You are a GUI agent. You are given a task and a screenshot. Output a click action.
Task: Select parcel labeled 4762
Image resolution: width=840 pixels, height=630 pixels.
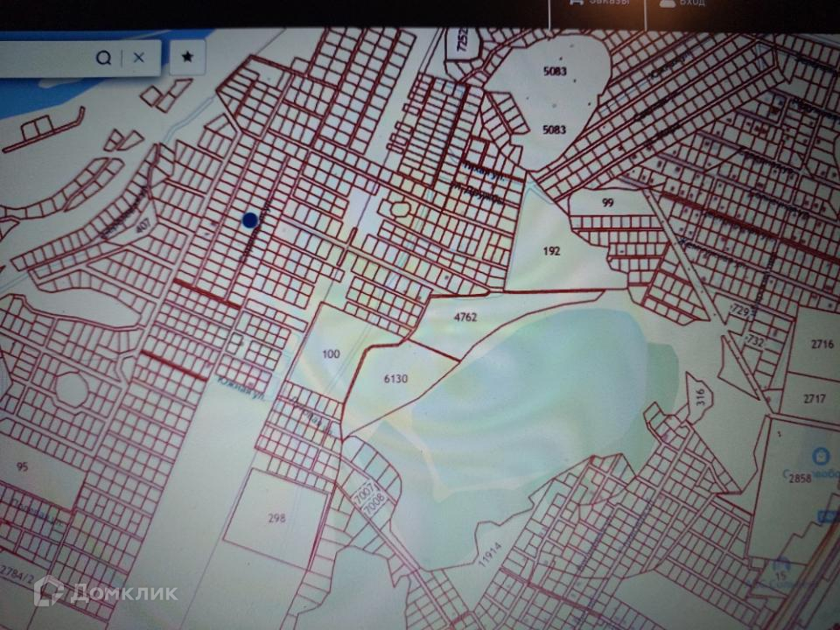click(x=465, y=317)
